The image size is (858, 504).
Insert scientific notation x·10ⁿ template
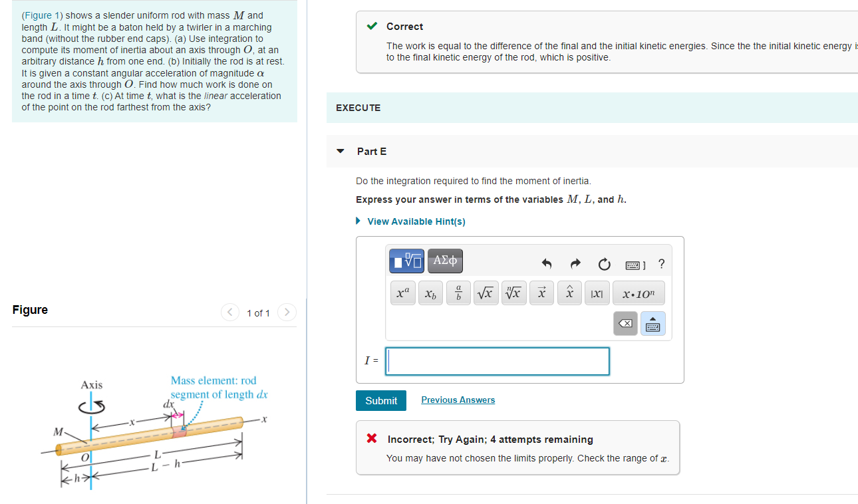[x=639, y=293]
